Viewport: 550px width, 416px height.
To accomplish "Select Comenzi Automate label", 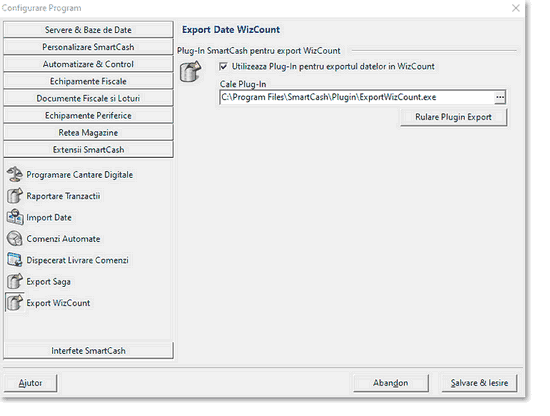I will point(63,239).
